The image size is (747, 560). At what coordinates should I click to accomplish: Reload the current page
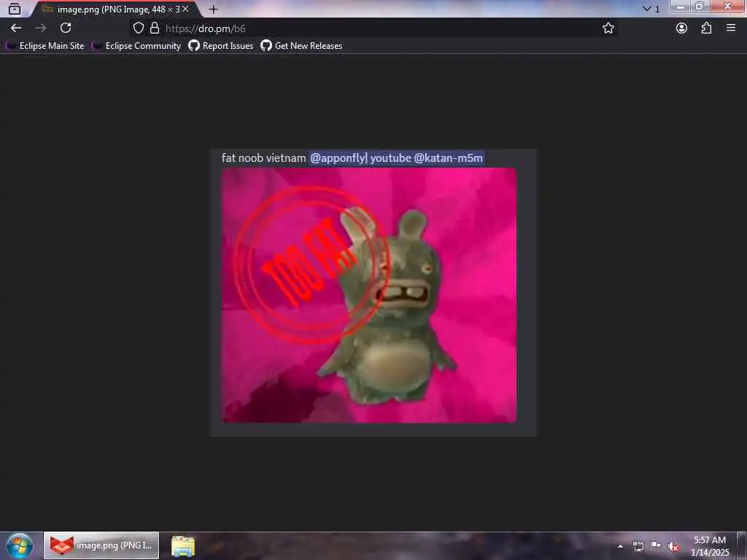66,28
